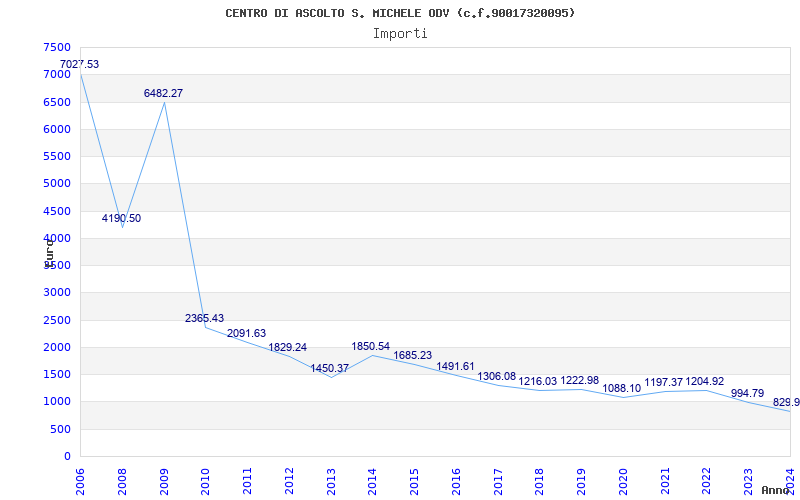The image size is (800, 500).
Task: Click the 1850.54 data label
Action: pyautogui.click(x=371, y=346)
